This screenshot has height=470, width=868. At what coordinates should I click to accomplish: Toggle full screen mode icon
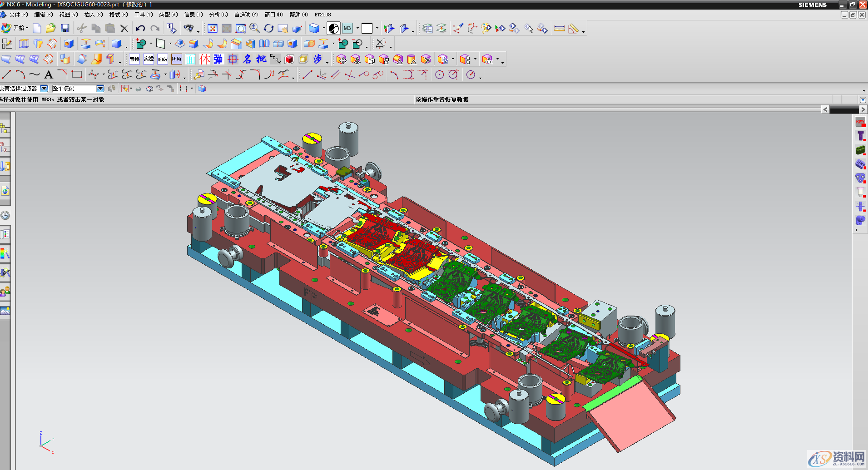863,100
